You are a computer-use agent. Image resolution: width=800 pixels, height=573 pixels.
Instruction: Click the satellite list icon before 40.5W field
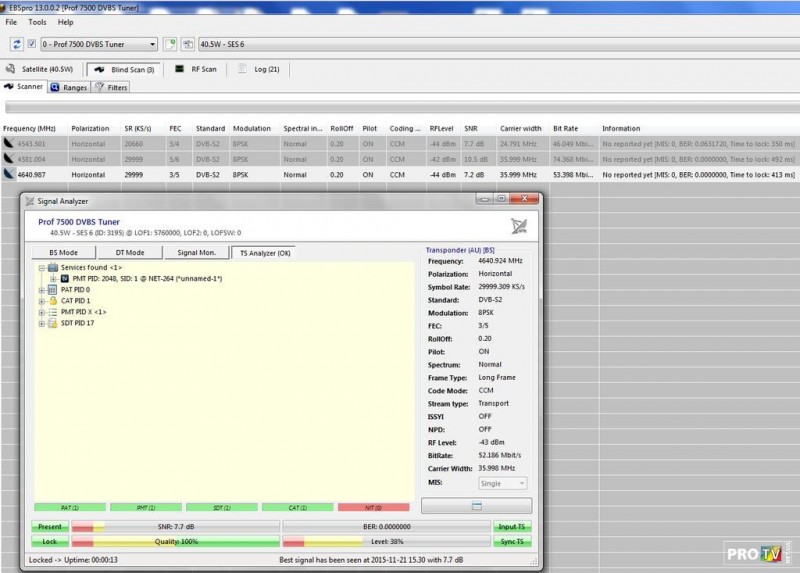click(188, 44)
